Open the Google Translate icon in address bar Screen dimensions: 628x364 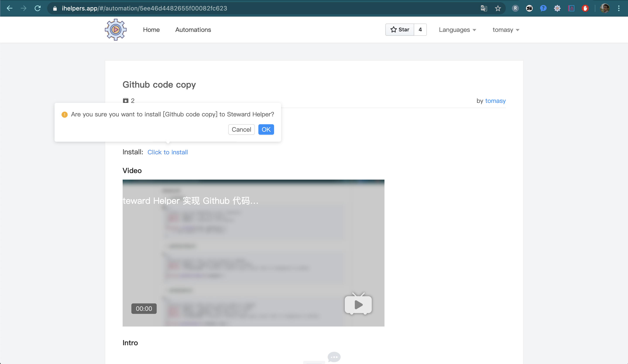pyautogui.click(x=484, y=8)
